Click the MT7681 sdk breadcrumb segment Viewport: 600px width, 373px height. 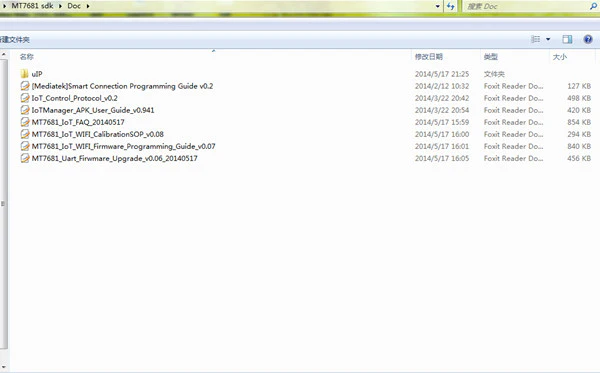click(x=33, y=6)
